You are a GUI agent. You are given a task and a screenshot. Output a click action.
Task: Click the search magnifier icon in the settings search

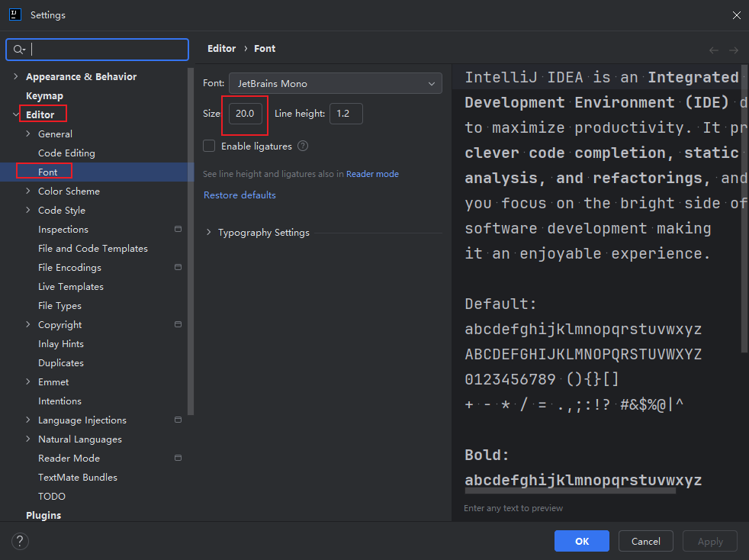point(19,50)
